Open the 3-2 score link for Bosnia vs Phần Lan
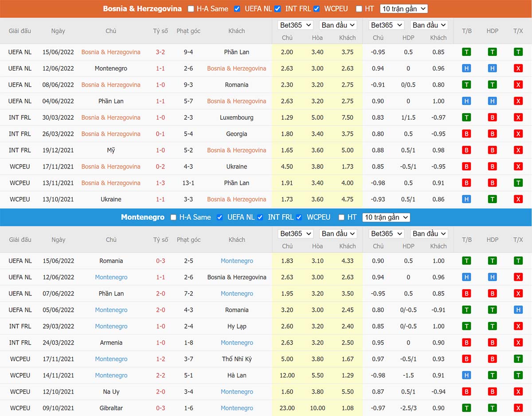 tap(160, 52)
